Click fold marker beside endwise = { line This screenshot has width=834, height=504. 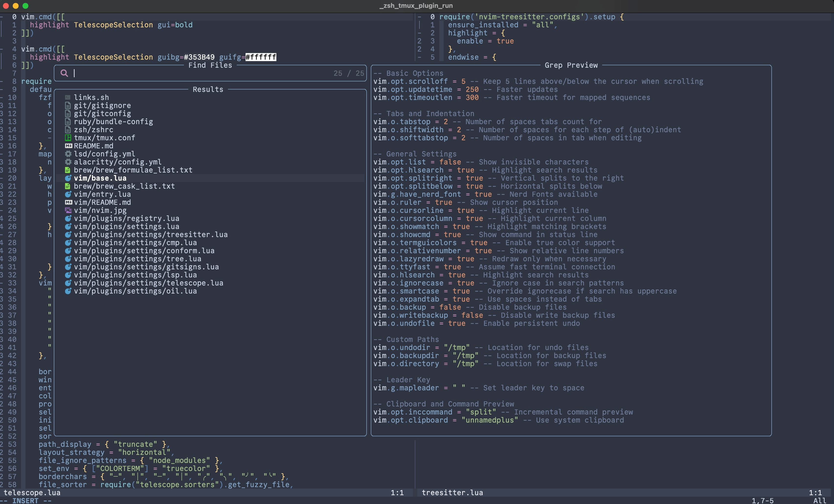pyautogui.click(x=420, y=57)
